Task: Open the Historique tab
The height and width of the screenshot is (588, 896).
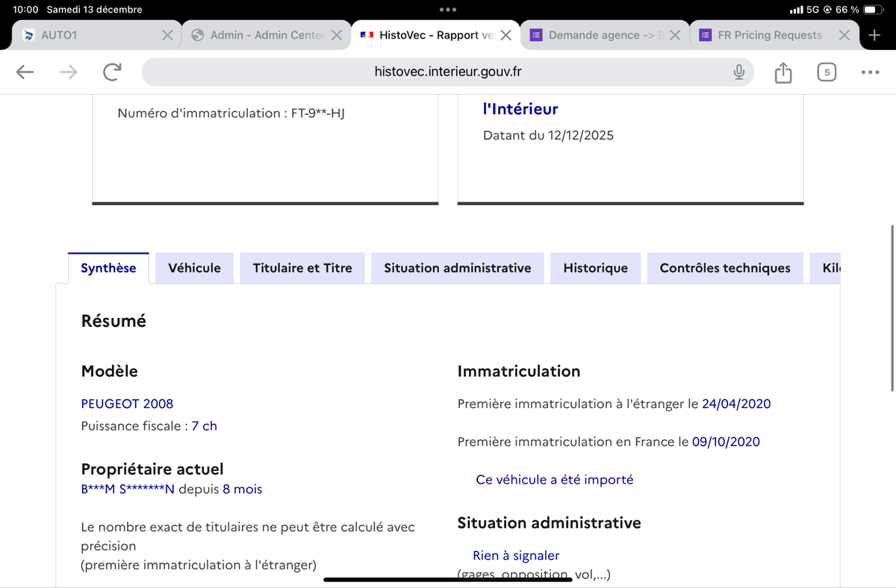Action: click(595, 268)
